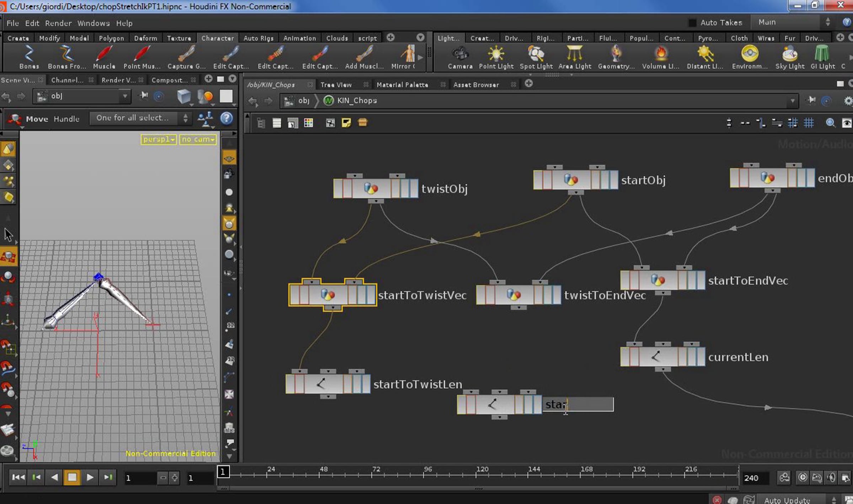Toggle the network grid snapping icon
This screenshot has height=504, width=853.
[x=809, y=123]
